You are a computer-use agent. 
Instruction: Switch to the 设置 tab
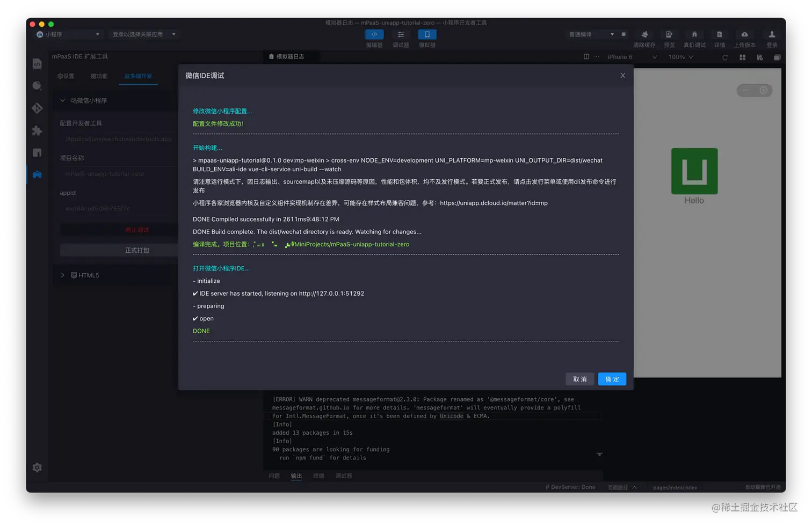(66, 76)
